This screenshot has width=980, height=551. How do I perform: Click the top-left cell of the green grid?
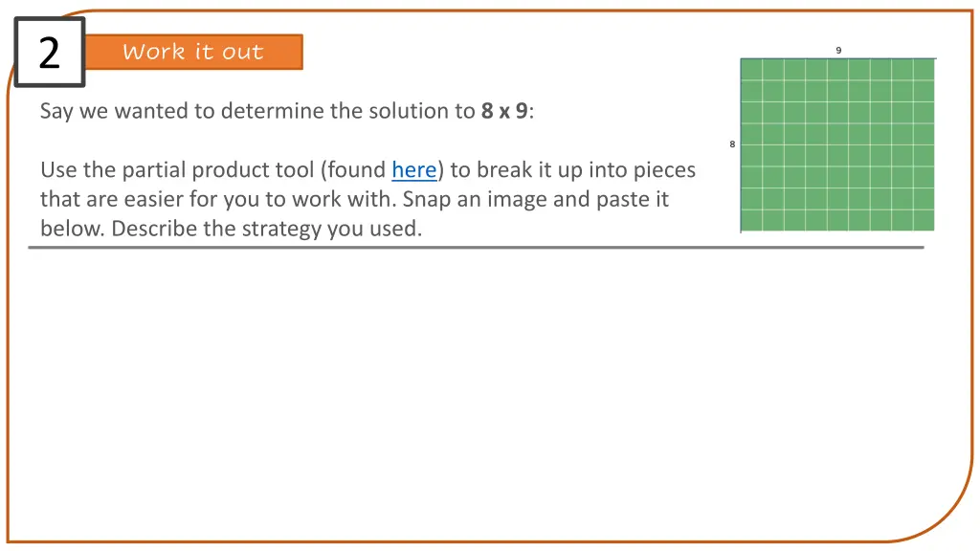[751, 69]
